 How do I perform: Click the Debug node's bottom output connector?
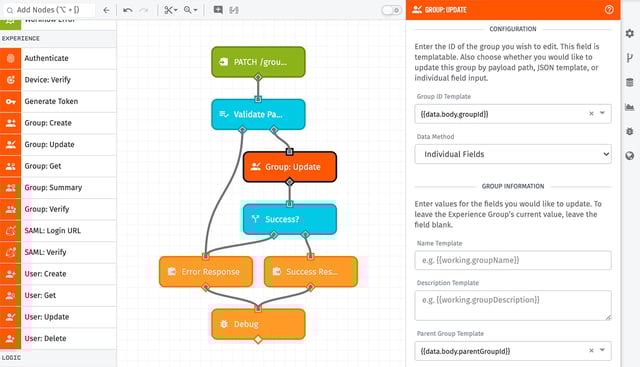[x=258, y=340]
